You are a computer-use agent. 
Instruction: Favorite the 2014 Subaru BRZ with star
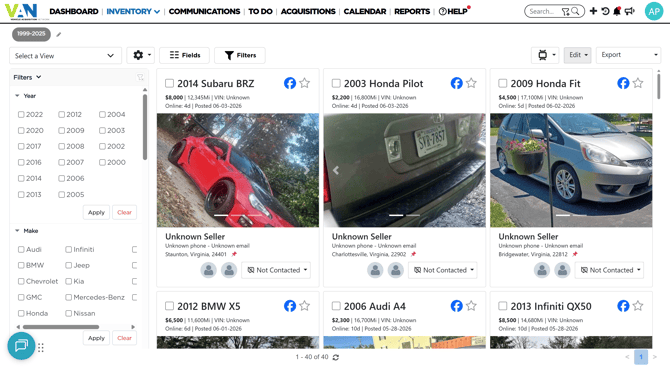click(x=305, y=83)
